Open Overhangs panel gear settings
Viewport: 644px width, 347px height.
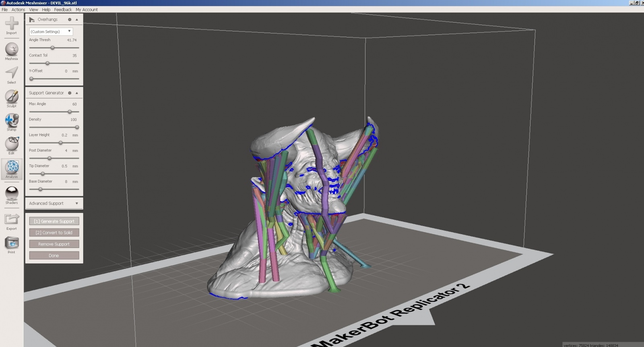70,19
